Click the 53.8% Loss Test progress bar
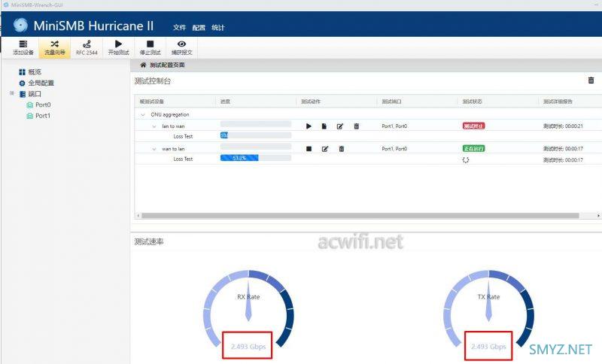Viewport: 602px width, 364px height. coord(256,158)
